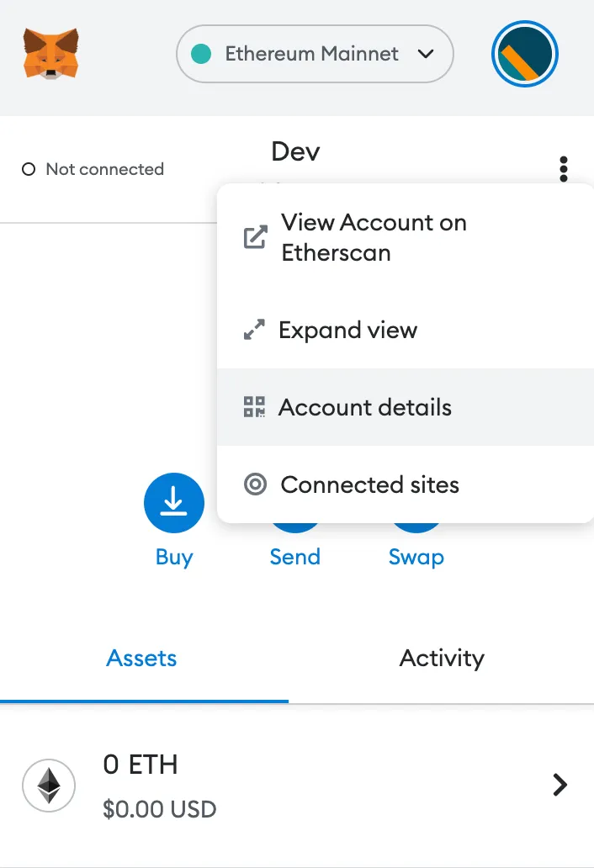
Task: Switch to the Activity tab
Action: (442, 658)
